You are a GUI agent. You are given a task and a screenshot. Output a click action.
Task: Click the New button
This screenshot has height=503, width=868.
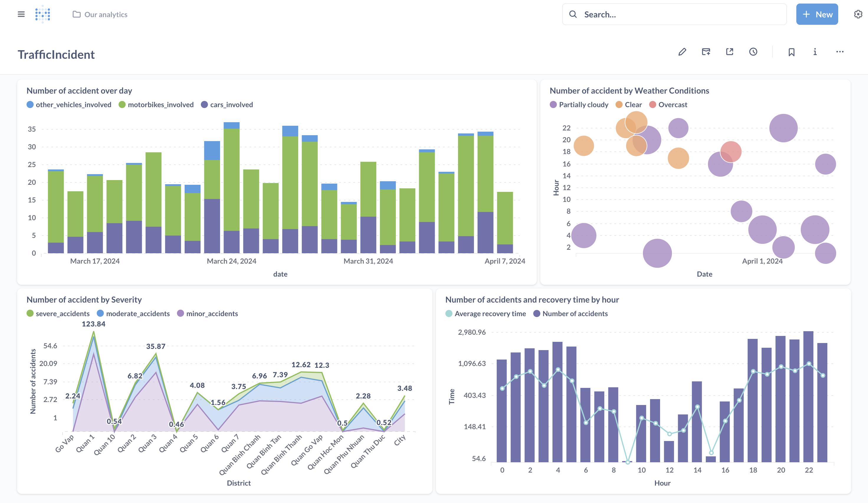coord(817,14)
